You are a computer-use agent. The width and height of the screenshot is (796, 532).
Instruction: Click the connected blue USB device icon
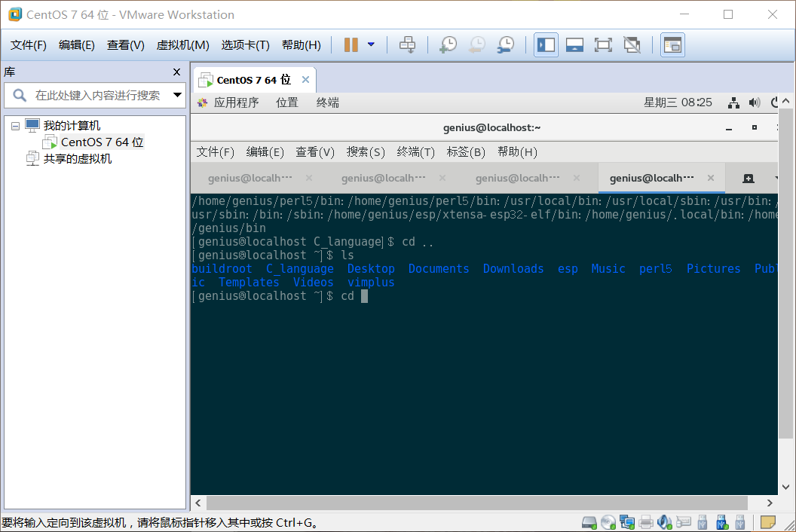[x=721, y=522]
